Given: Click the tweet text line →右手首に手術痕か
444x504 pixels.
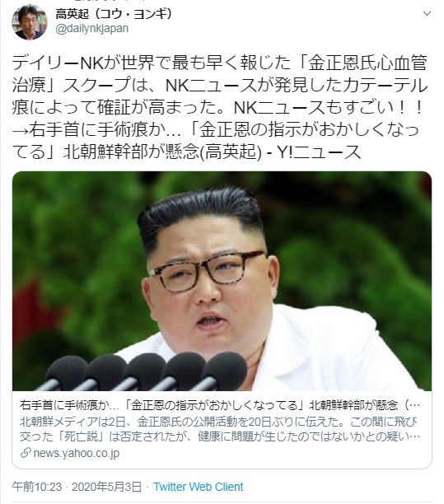Looking at the screenshot, I should coord(215,129).
